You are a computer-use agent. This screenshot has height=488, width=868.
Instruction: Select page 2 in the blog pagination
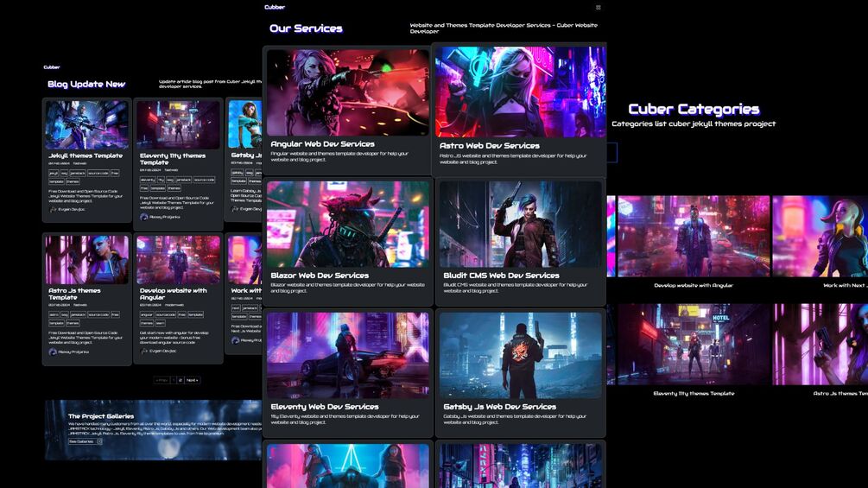click(181, 380)
